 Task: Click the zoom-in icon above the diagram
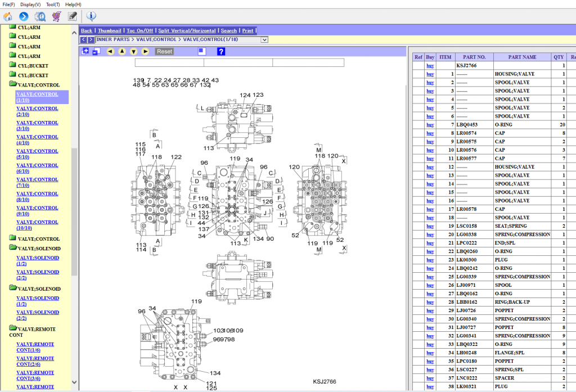pos(85,51)
